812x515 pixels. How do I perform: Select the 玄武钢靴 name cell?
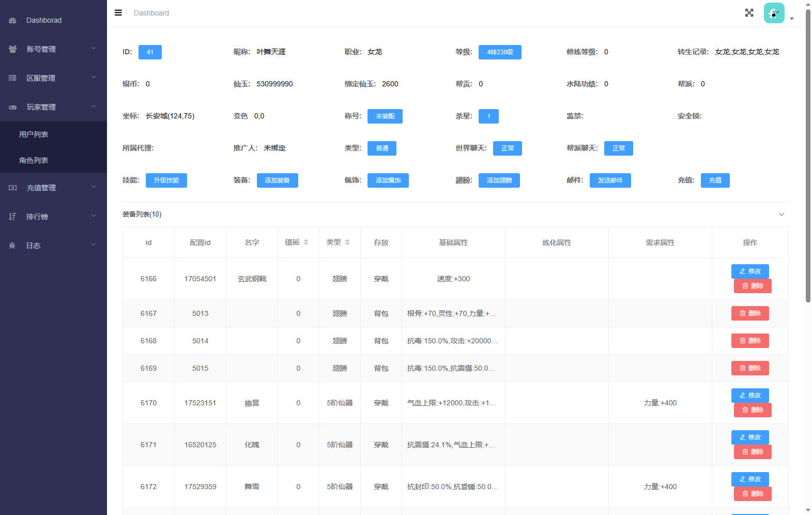pyautogui.click(x=252, y=279)
